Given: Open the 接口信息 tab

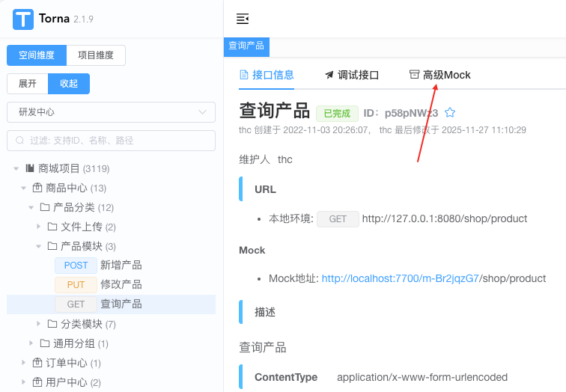Looking at the screenshot, I should coord(267,75).
